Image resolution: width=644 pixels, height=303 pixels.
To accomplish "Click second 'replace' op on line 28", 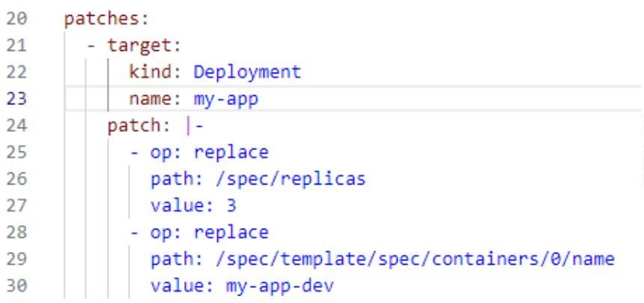I will 231,232.
